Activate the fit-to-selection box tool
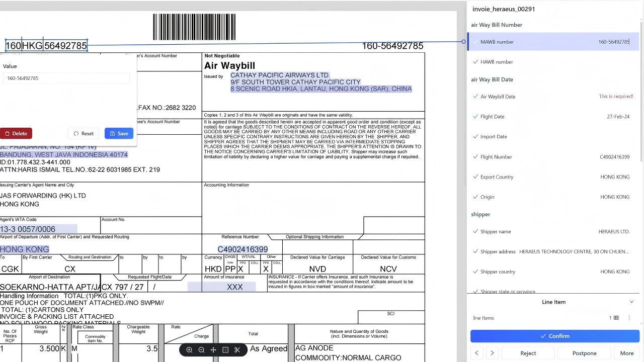Screen dimensions: 644x362 [x=225, y=350]
